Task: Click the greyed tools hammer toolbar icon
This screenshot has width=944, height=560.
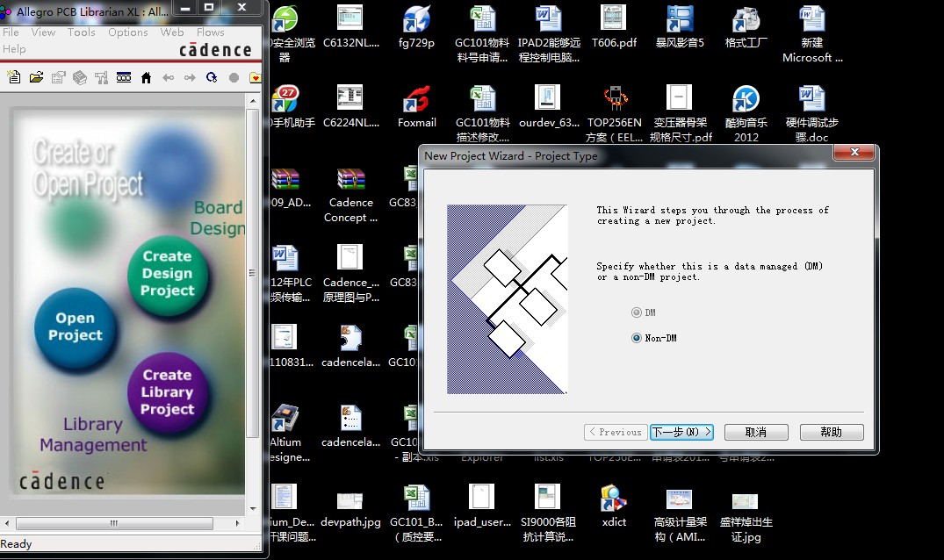Action: [101, 77]
